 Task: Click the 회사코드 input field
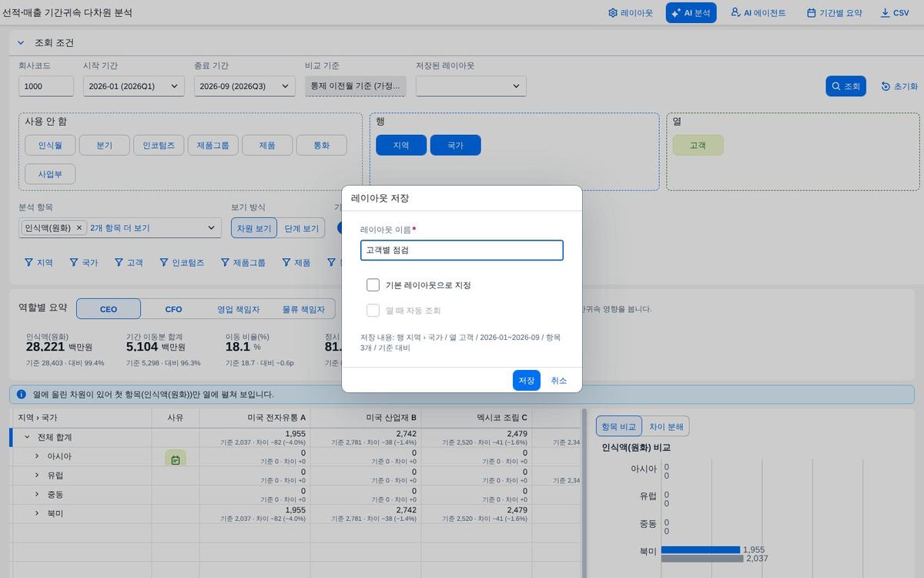[x=46, y=86]
